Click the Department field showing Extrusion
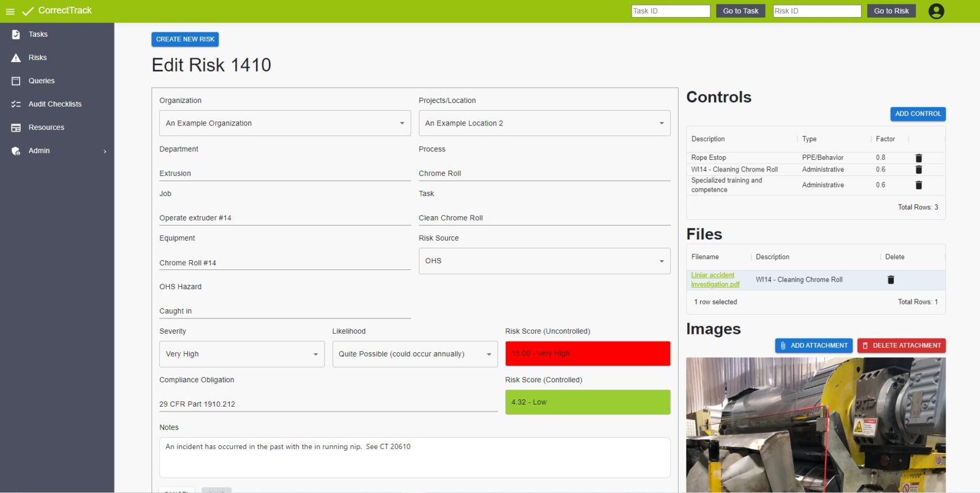 (x=285, y=173)
